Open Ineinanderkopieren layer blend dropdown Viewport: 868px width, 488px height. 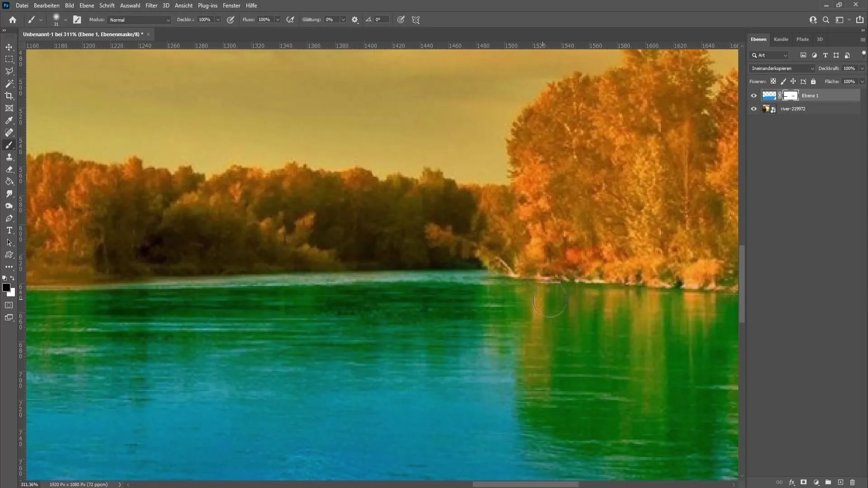tap(782, 68)
